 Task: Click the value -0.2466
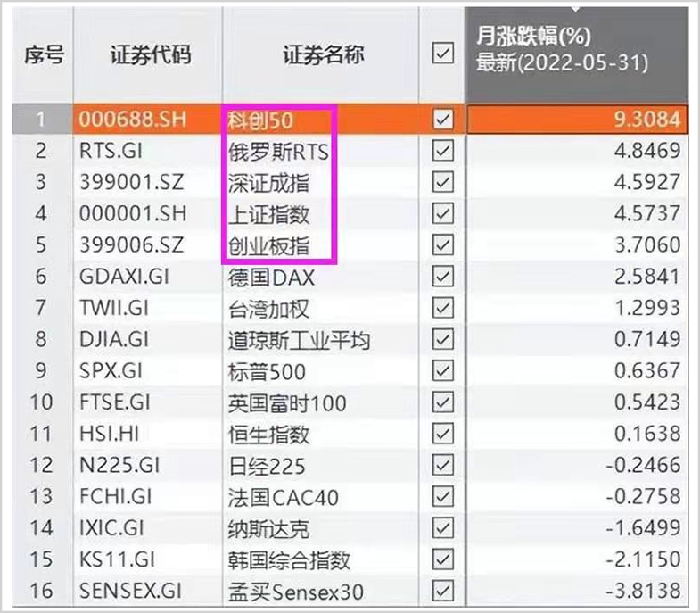pos(643,465)
